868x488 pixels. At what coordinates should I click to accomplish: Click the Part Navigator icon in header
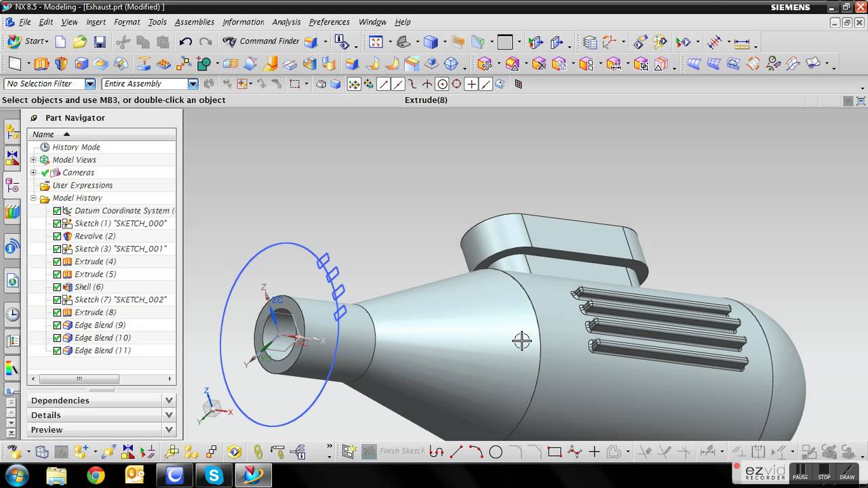pos(34,118)
